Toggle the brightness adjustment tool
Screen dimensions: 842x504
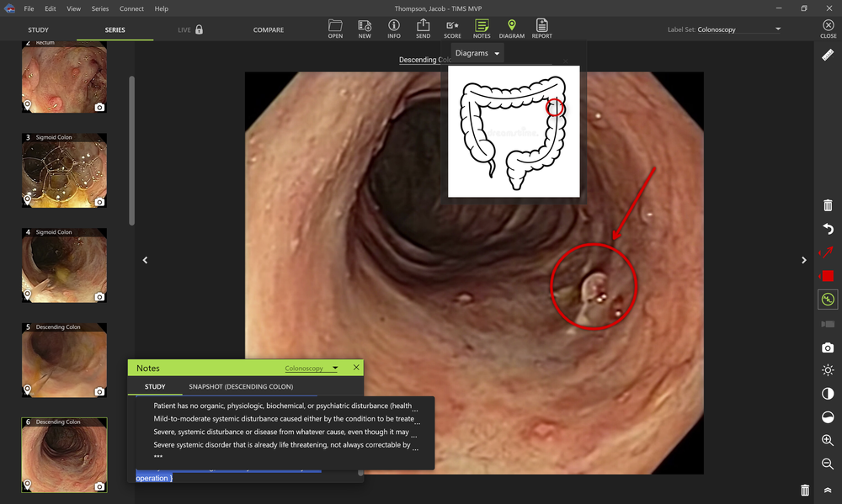click(x=827, y=369)
